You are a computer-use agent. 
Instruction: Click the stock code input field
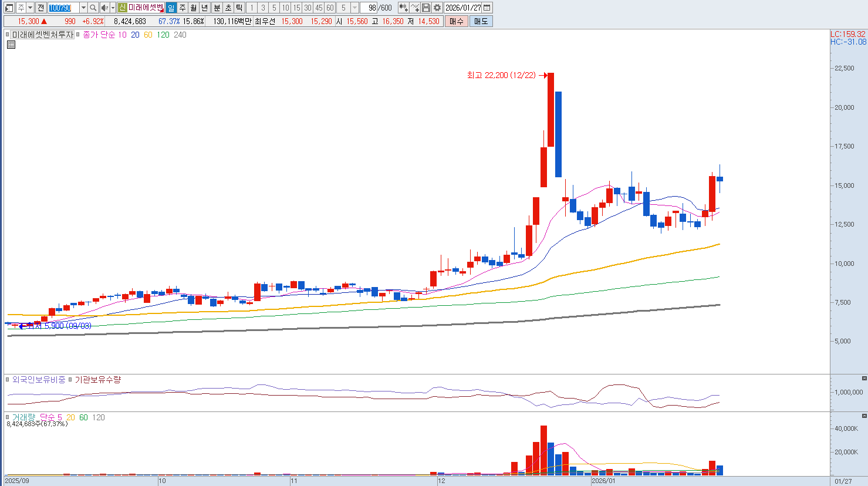click(63, 8)
